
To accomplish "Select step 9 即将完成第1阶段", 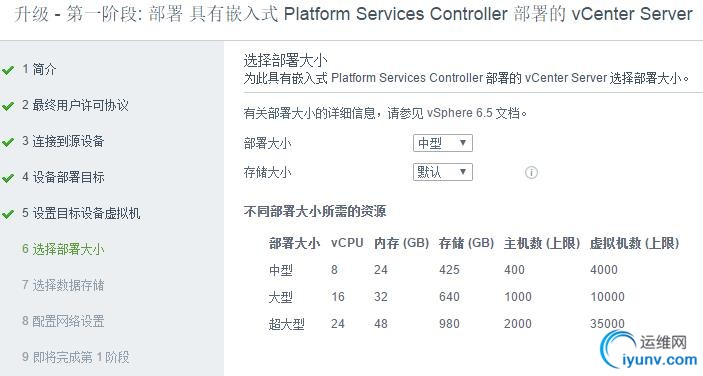I will point(75,357).
